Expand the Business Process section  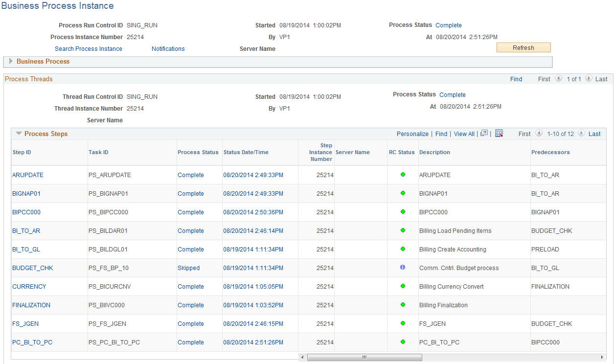[10, 62]
